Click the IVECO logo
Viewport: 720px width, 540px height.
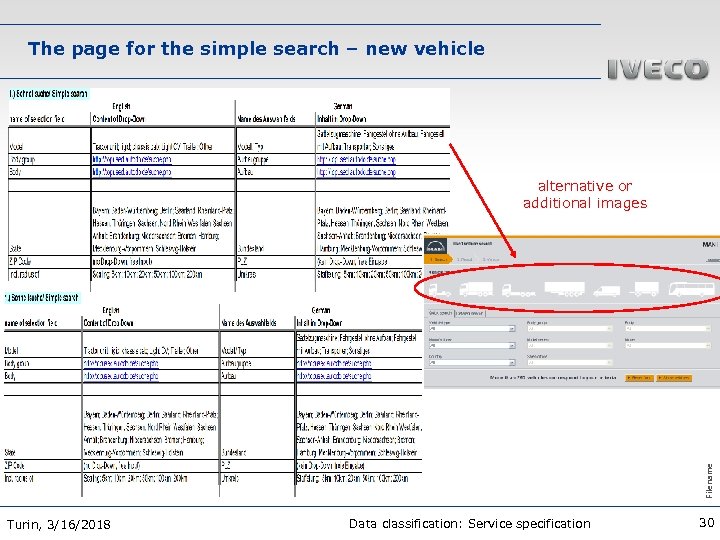click(658, 69)
